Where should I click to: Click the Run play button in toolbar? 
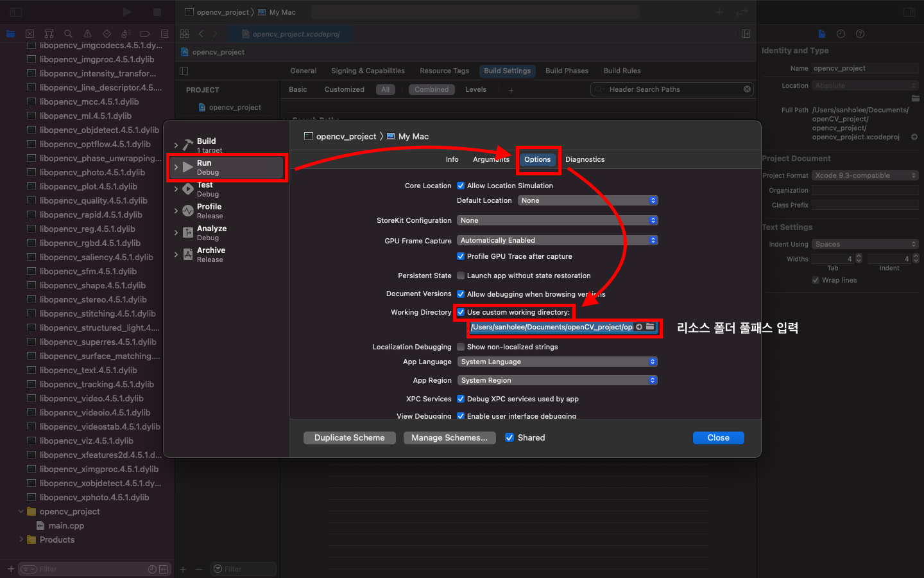(x=127, y=12)
